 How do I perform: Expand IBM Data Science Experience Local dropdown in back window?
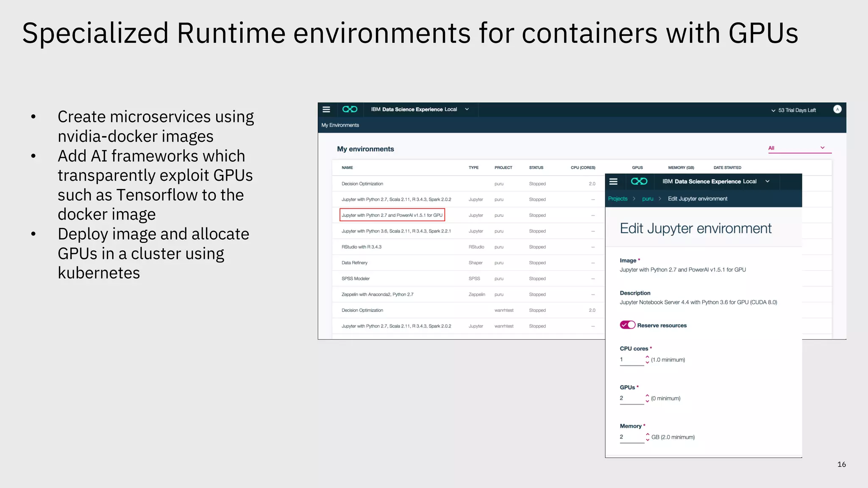point(467,109)
